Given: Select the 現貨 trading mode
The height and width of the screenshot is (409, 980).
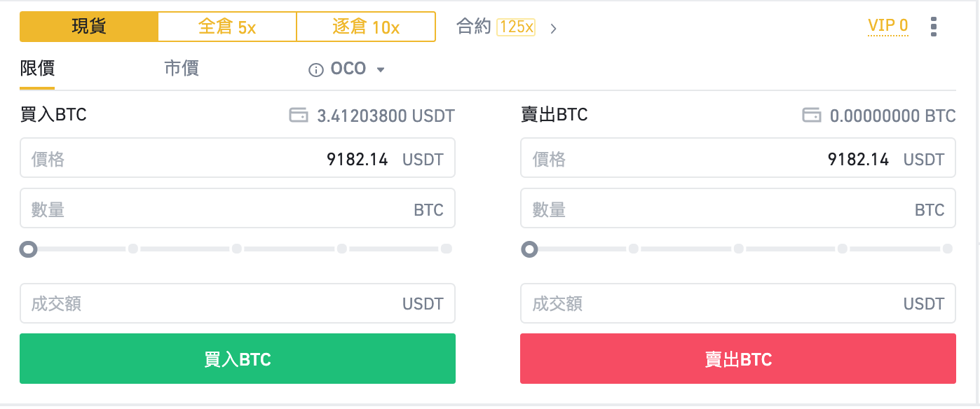Looking at the screenshot, I should tap(89, 26).
